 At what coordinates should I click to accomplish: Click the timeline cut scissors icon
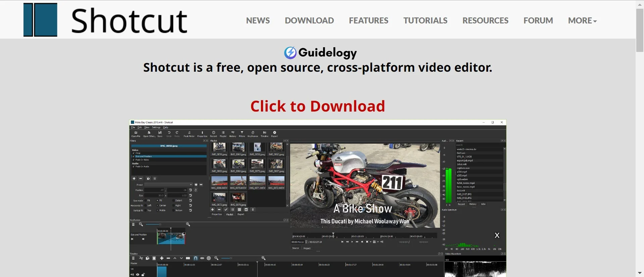[141, 258]
